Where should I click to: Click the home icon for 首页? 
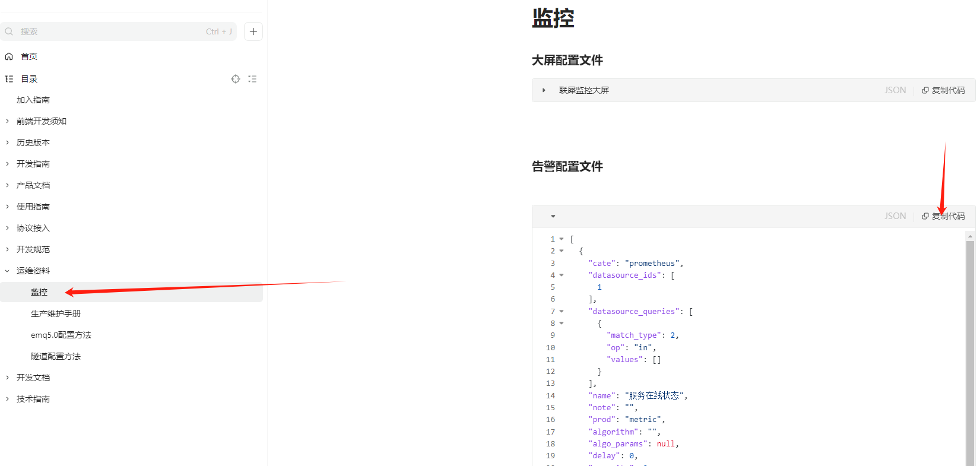[9, 56]
